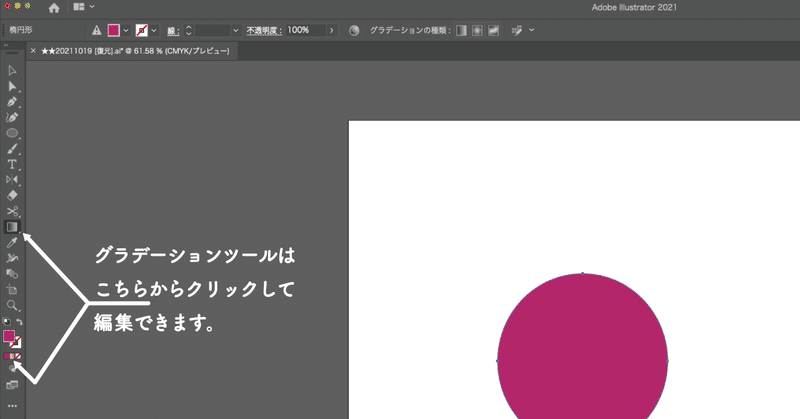Viewport: 800px width, 419px height.
Task: Open control bar fill color swatch
Action: 113,31
